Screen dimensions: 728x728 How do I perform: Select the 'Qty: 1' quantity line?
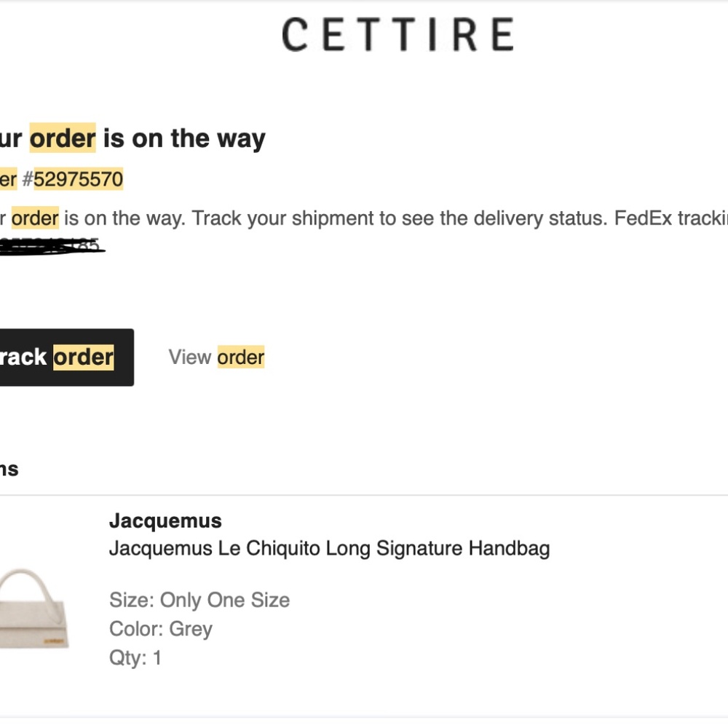click(135, 658)
